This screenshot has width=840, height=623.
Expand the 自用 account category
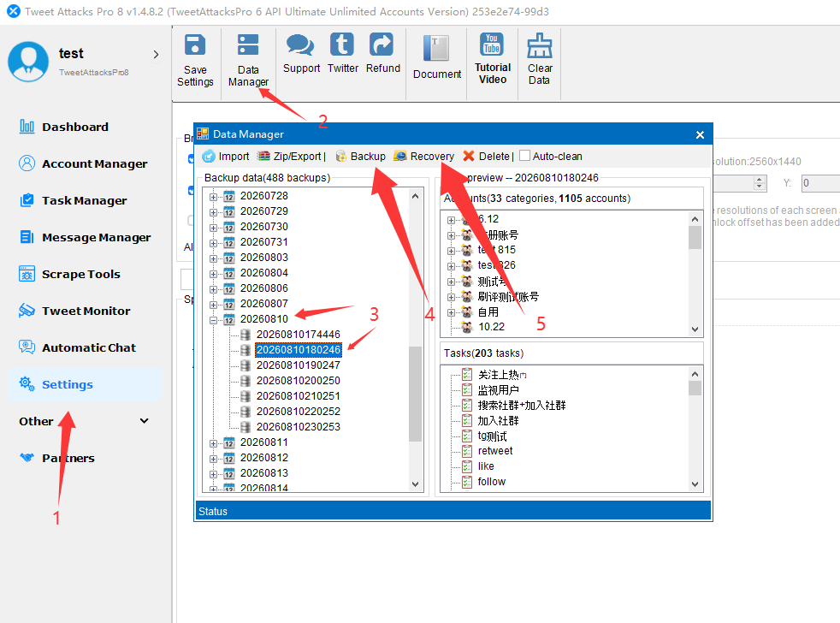(451, 312)
